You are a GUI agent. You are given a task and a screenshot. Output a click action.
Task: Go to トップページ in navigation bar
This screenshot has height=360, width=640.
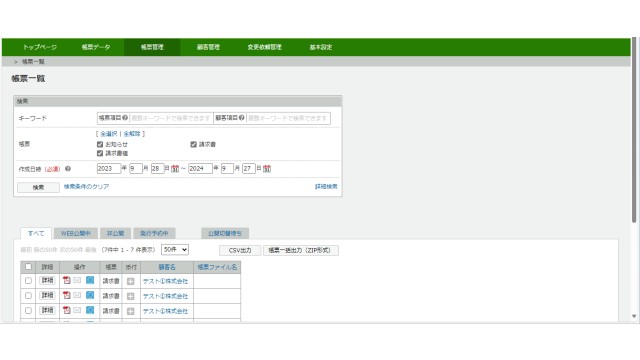[x=40, y=47]
